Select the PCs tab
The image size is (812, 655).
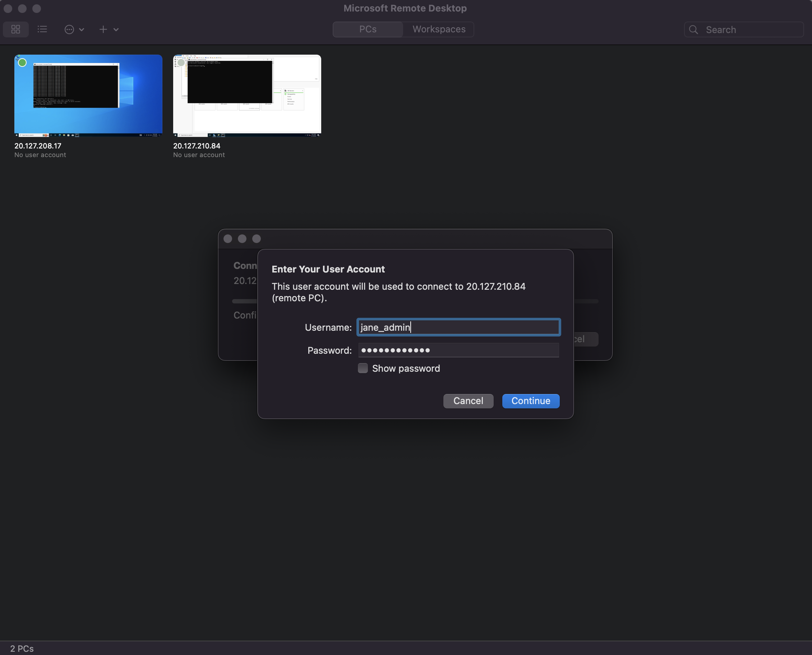(x=368, y=29)
